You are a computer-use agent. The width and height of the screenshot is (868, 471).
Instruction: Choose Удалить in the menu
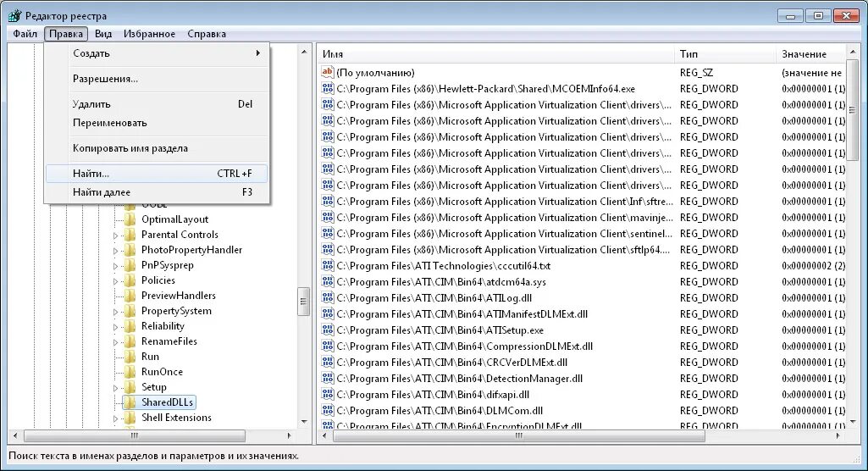[157, 104]
